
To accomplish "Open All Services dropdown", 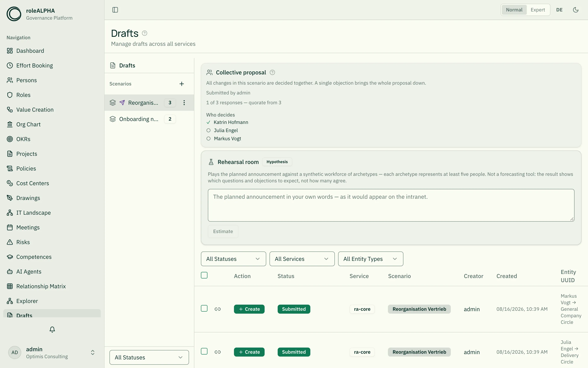I will pyautogui.click(x=302, y=259).
